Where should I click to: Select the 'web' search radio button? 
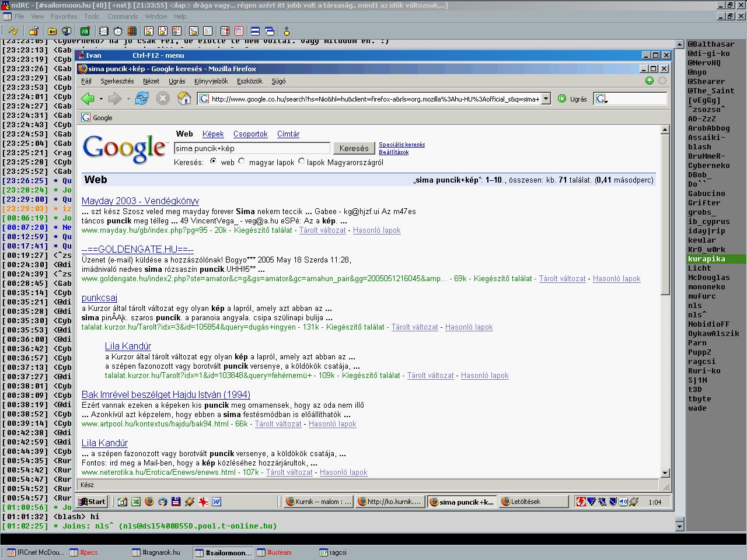(x=213, y=161)
